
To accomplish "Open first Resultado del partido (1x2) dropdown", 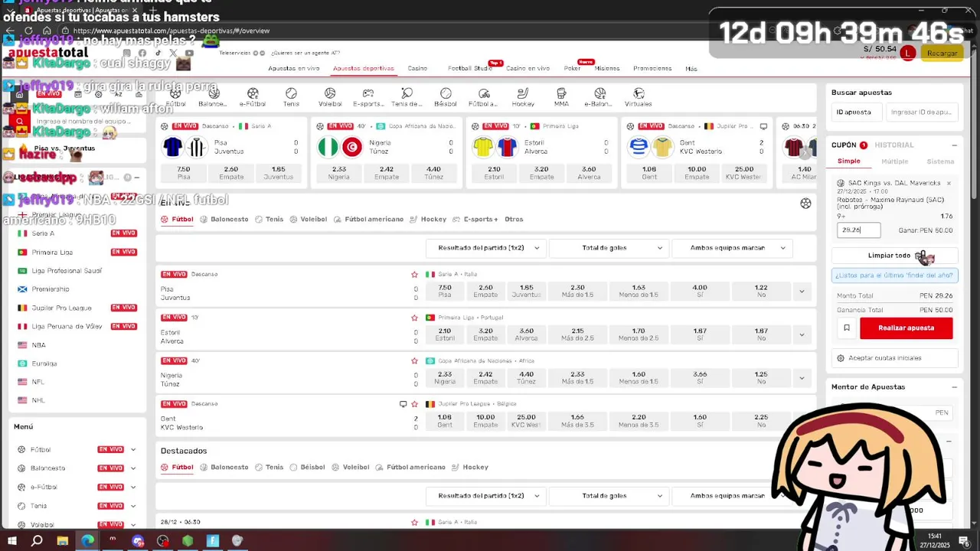I will [x=485, y=248].
